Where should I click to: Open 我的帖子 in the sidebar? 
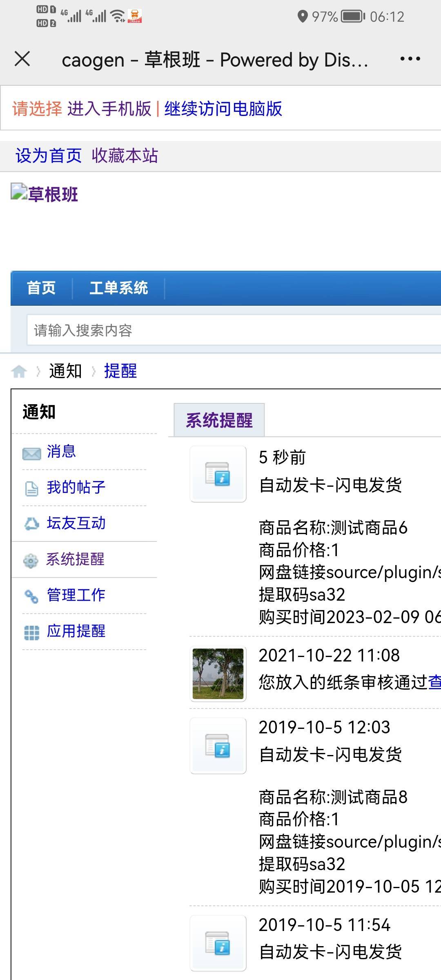tap(76, 488)
